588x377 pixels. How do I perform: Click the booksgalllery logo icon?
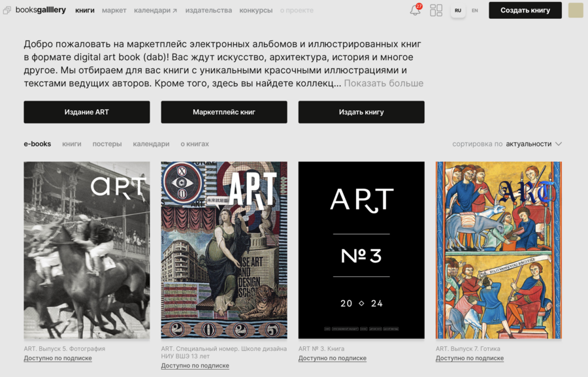(x=7, y=10)
